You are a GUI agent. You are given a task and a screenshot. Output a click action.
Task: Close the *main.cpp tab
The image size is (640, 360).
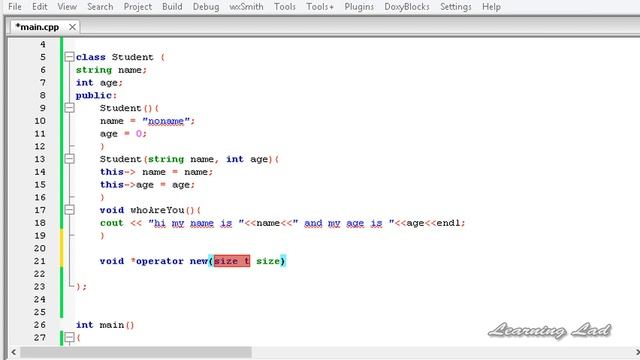[x=72, y=27]
